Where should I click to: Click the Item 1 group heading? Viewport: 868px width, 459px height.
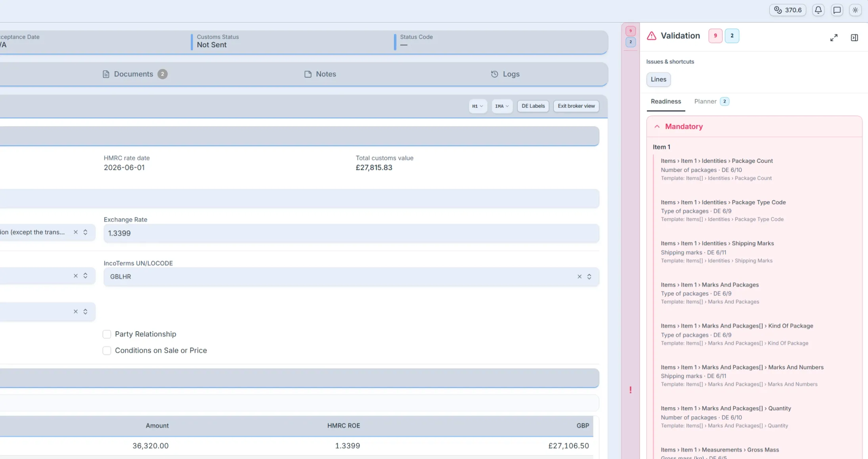click(x=662, y=147)
